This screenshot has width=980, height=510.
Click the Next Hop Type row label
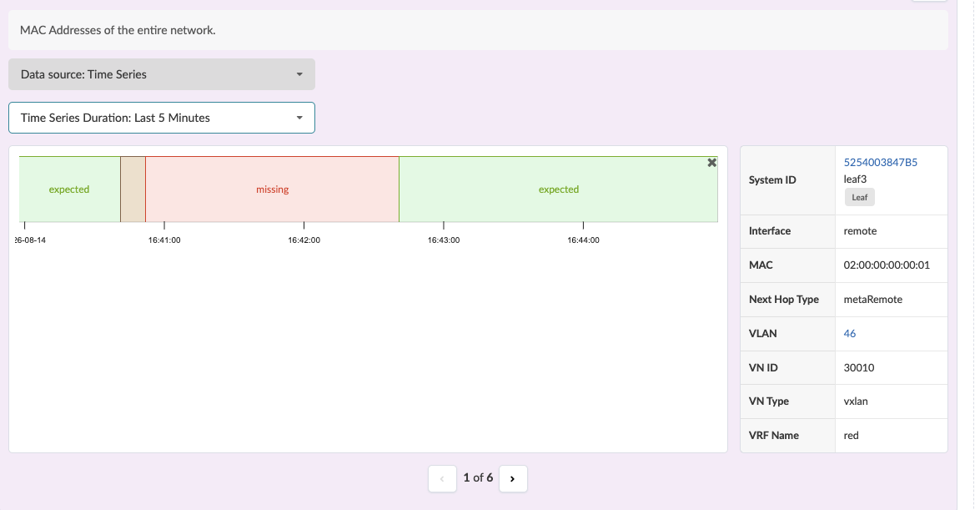(x=784, y=299)
